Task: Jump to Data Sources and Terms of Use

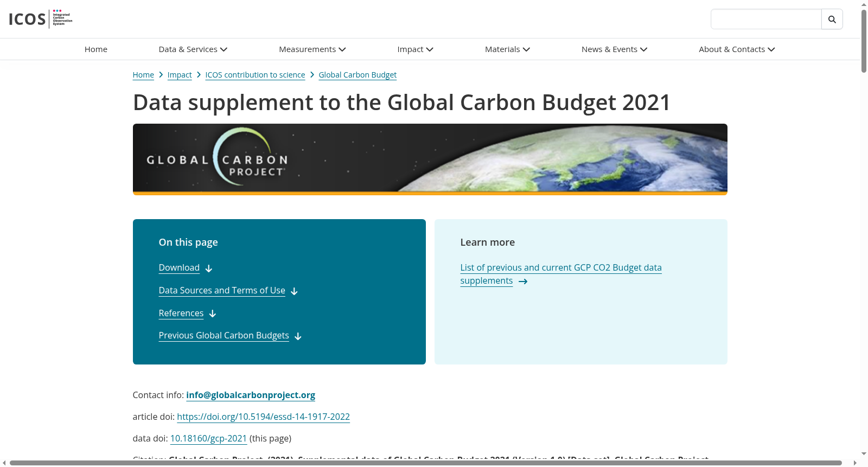Action: [x=222, y=291]
